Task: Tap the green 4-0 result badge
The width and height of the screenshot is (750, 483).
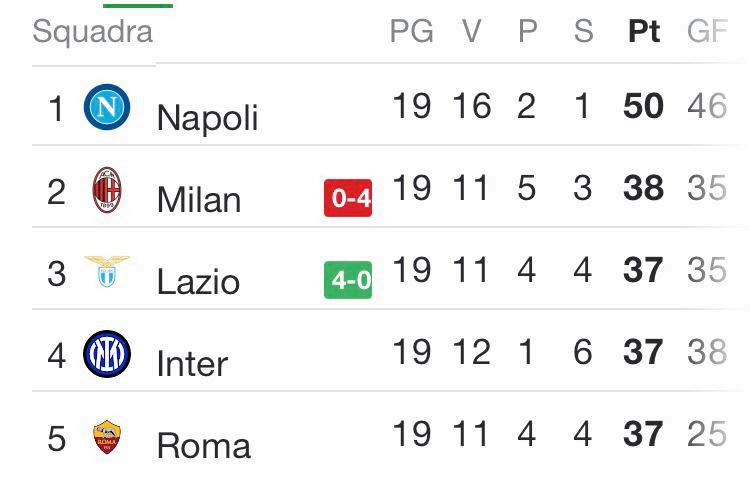Action: (348, 280)
